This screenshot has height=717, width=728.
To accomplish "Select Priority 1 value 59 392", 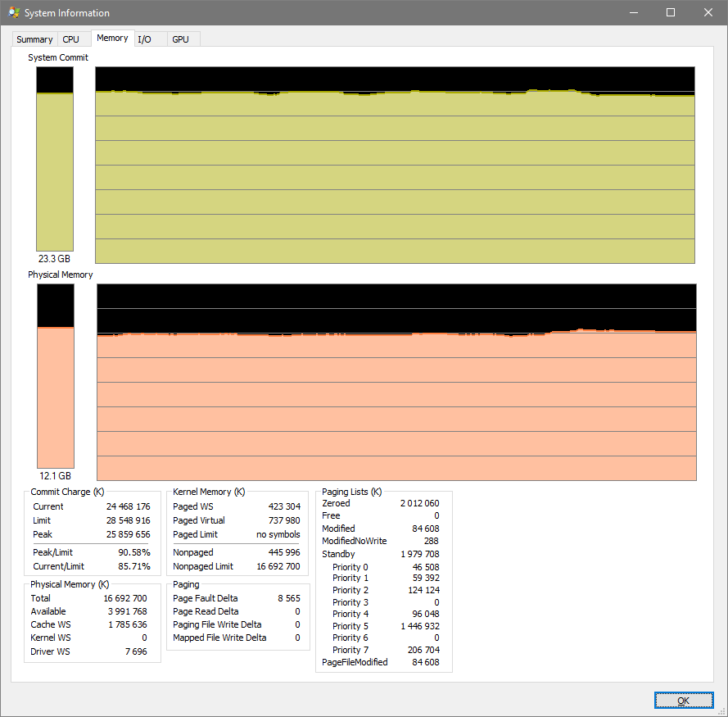I will coord(426,578).
